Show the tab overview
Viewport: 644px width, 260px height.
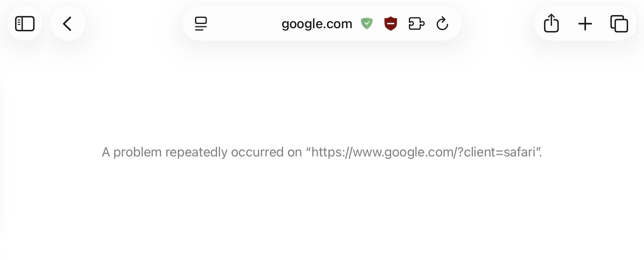pyautogui.click(x=619, y=24)
